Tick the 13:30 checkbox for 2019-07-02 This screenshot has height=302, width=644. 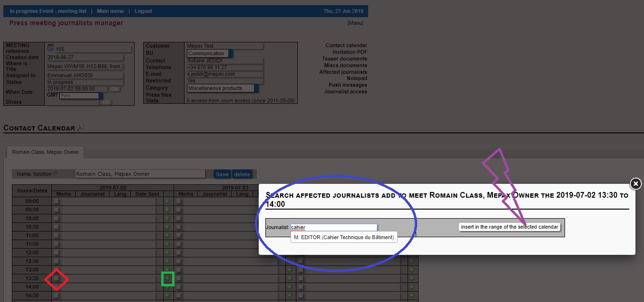click(x=57, y=278)
